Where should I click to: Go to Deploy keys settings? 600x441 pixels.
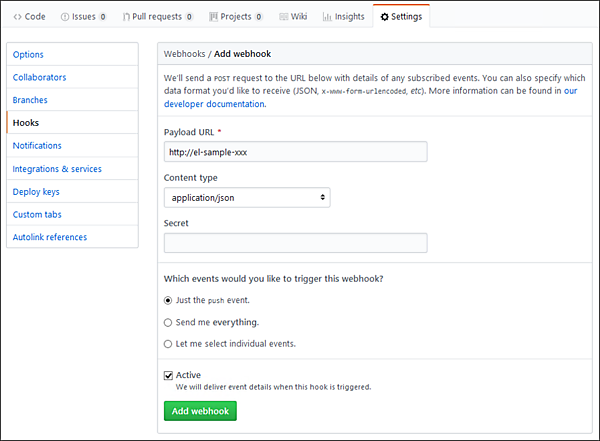[36, 191]
